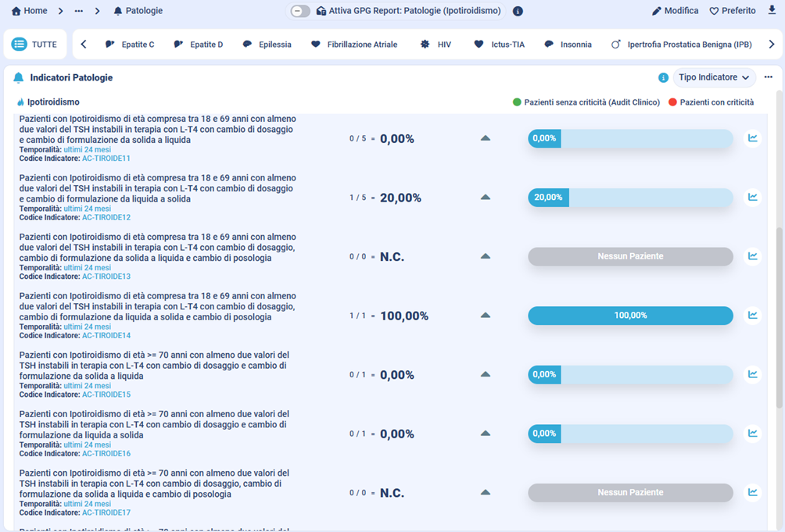Open trend chart for indicator AC-TIROIDE11
The height and width of the screenshot is (532, 785).
pos(752,138)
